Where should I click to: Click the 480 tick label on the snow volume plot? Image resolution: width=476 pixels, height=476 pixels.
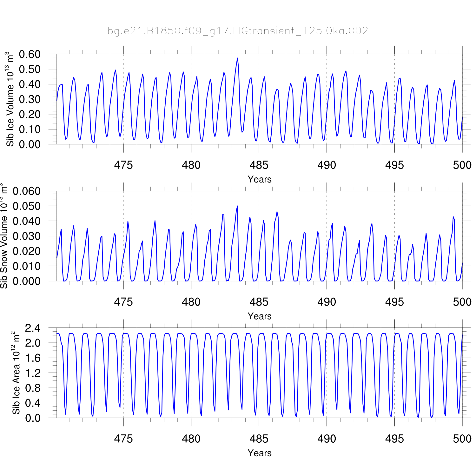coord(191,302)
